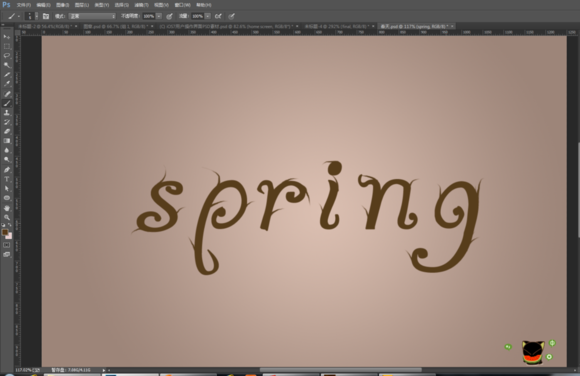
Task: Select the Zoom magnifier tool
Action: pyautogui.click(x=7, y=217)
